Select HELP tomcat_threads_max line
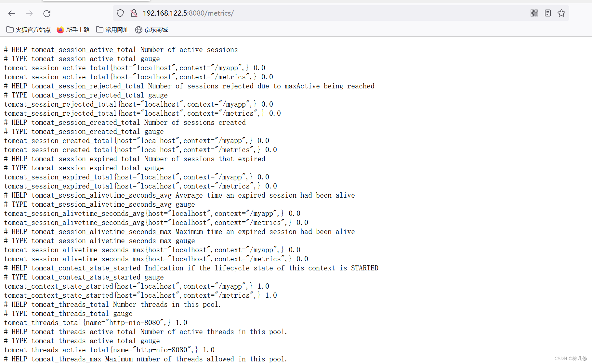 146,359
